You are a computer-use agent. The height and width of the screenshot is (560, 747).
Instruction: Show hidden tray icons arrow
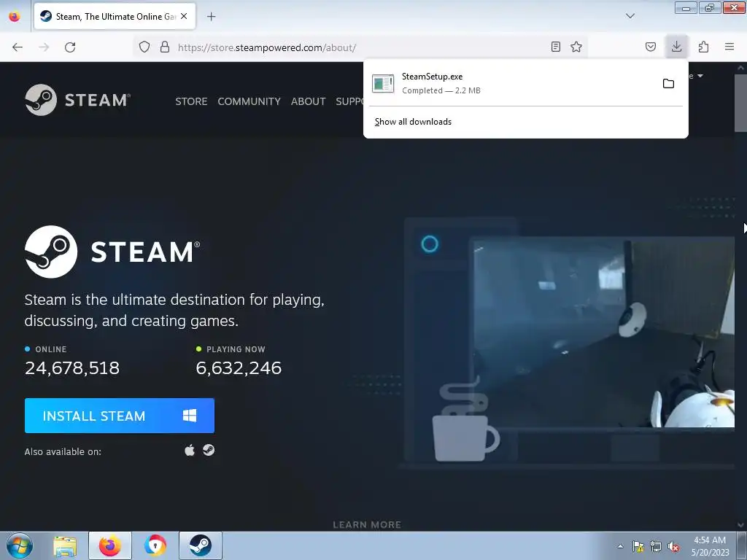coord(620,546)
